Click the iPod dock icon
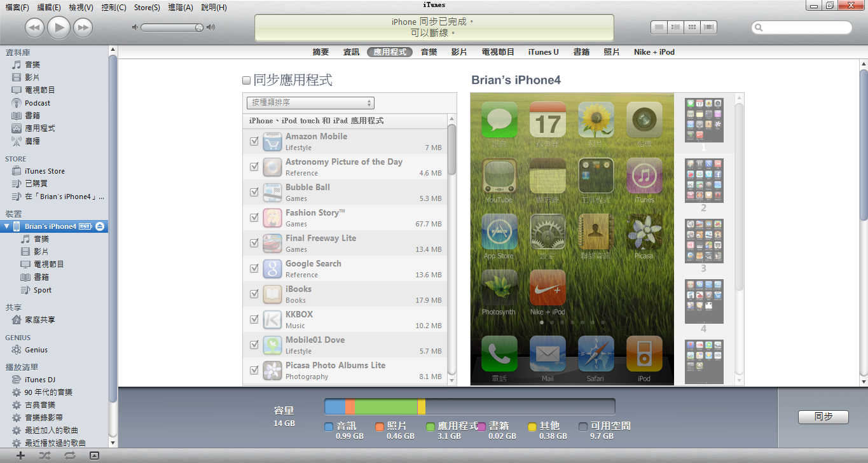Viewport: 868px width, 463px height. (644, 354)
